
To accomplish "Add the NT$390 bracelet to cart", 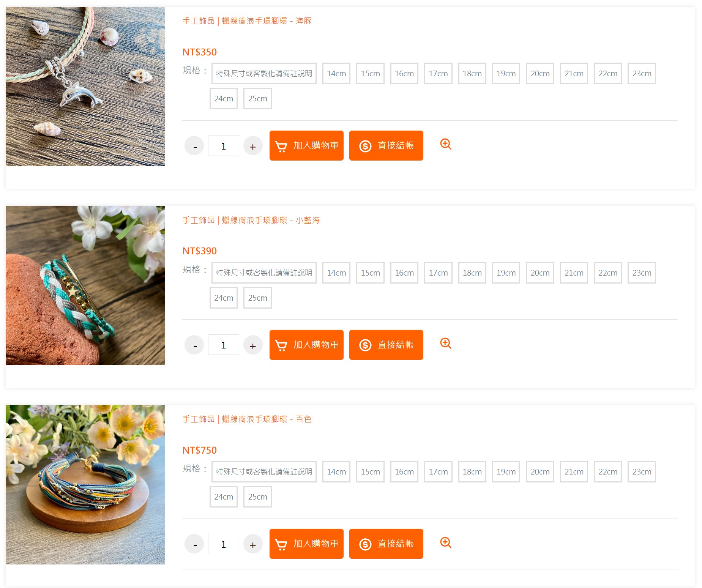I will 306,345.
